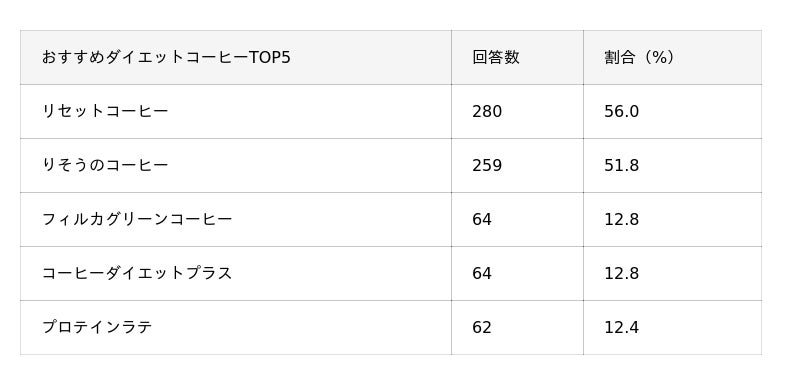Click the 12.8 percentage for コーヒーダイエットプラス
This screenshot has width=800, height=385.
(x=672, y=273)
